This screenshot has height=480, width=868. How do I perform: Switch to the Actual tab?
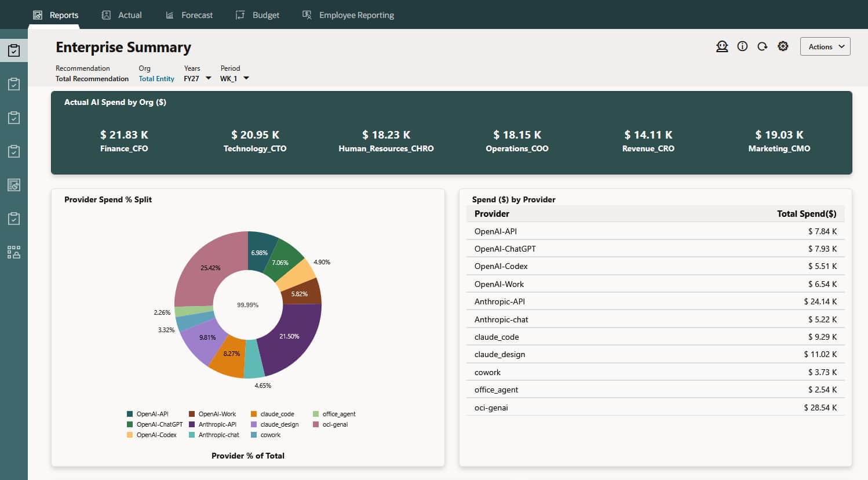[x=122, y=15]
